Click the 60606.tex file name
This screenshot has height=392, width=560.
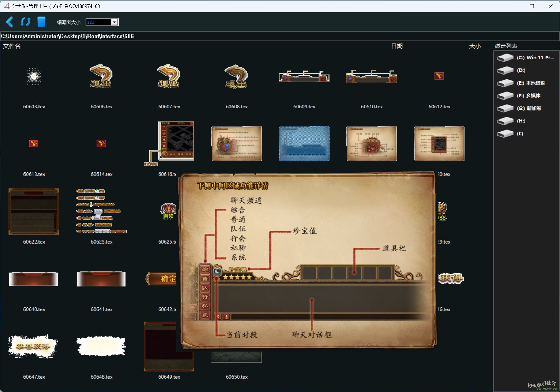click(101, 107)
